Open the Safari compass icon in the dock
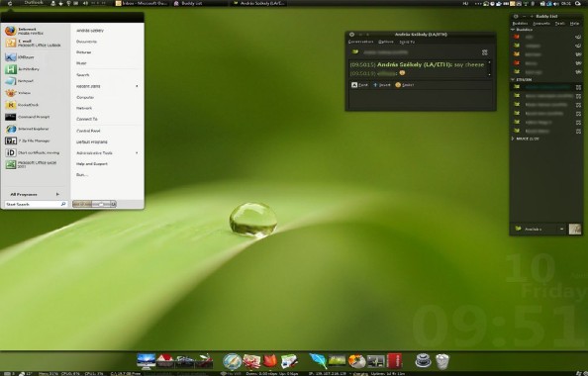 [232, 361]
